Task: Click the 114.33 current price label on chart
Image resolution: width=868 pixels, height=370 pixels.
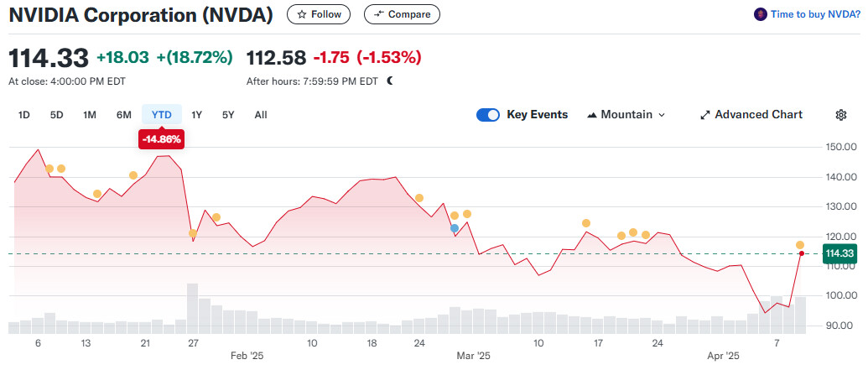Action: 839,253
